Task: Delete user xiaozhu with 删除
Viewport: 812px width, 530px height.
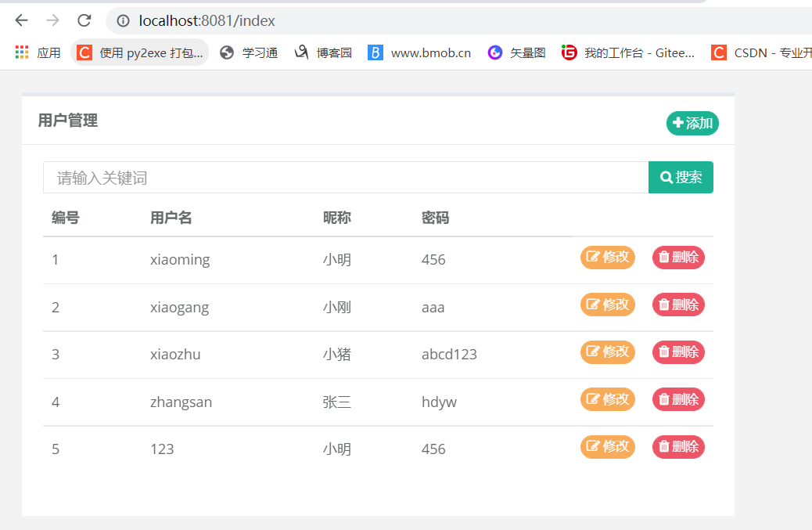Action: tap(678, 352)
